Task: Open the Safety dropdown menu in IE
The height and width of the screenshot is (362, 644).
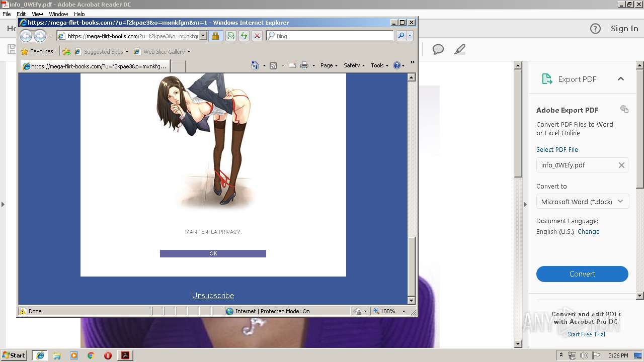Action: (x=354, y=65)
